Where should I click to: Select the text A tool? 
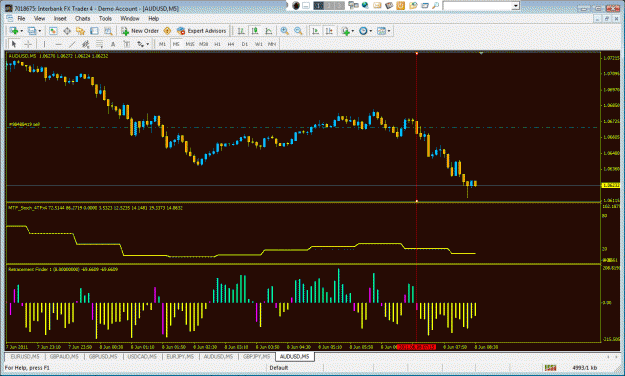pos(113,44)
